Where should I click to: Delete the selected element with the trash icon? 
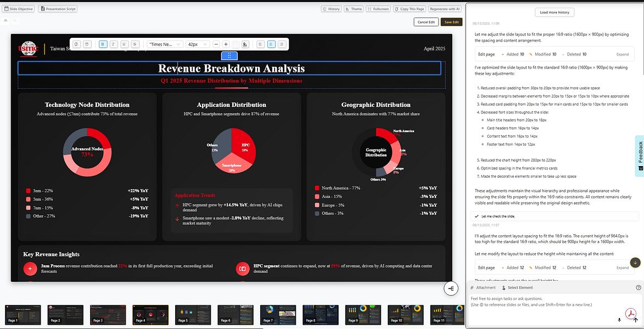coord(87,44)
